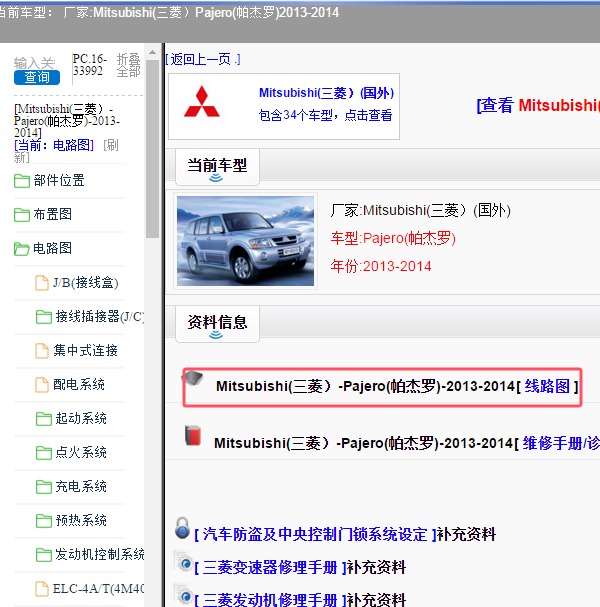
Task: Expand the 发动机控制系统 item
Action: pyautogui.click(x=100, y=555)
